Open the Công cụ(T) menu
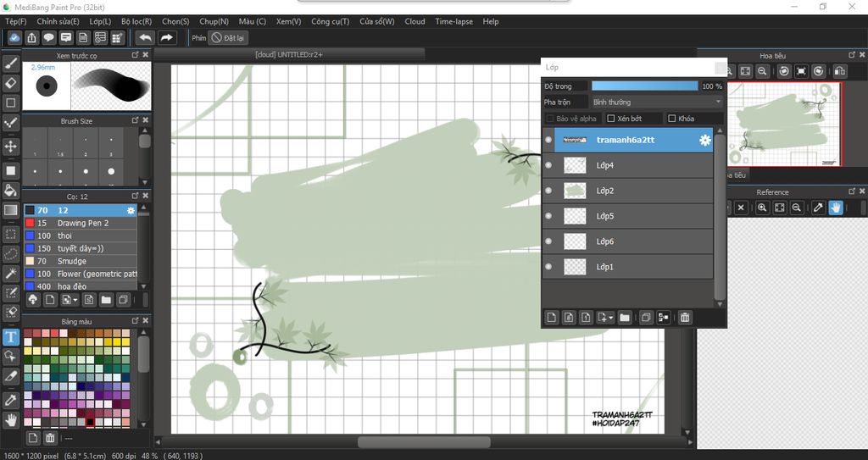The width and height of the screenshot is (868, 460). (x=331, y=21)
